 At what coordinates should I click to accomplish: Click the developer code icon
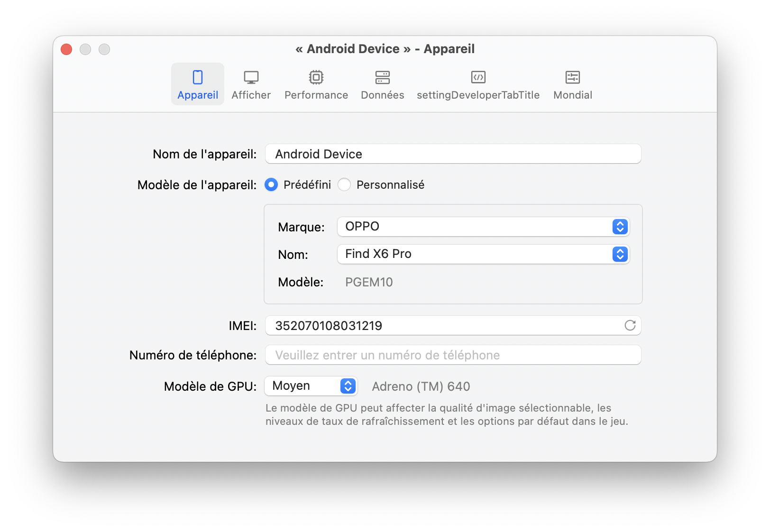coord(478,77)
